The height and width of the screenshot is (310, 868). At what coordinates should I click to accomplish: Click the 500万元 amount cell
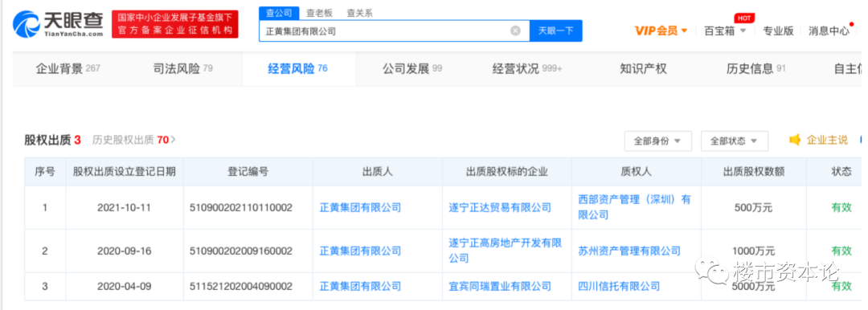point(753,207)
